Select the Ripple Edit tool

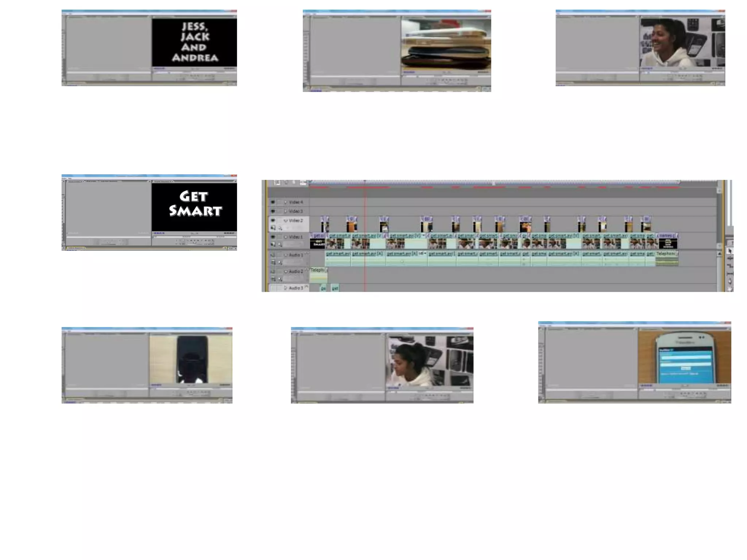[x=729, y=258]
